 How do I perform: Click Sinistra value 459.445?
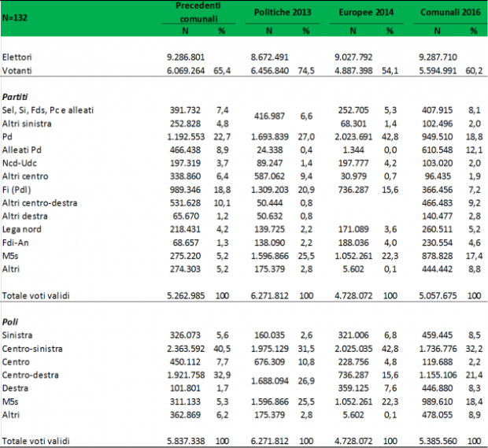(438, 335)
